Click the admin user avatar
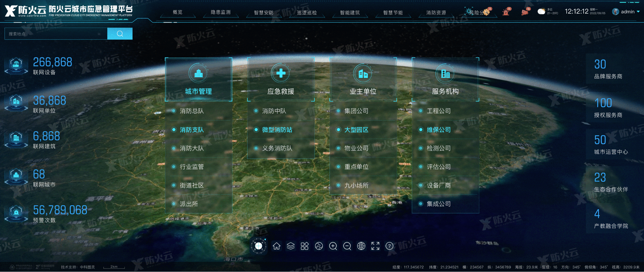644x272 pixels. tap(616, 12)
